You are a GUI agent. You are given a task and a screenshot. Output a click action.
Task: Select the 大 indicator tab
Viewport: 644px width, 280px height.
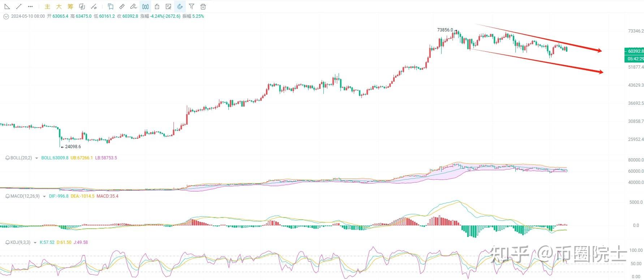[x=59, y=7]
